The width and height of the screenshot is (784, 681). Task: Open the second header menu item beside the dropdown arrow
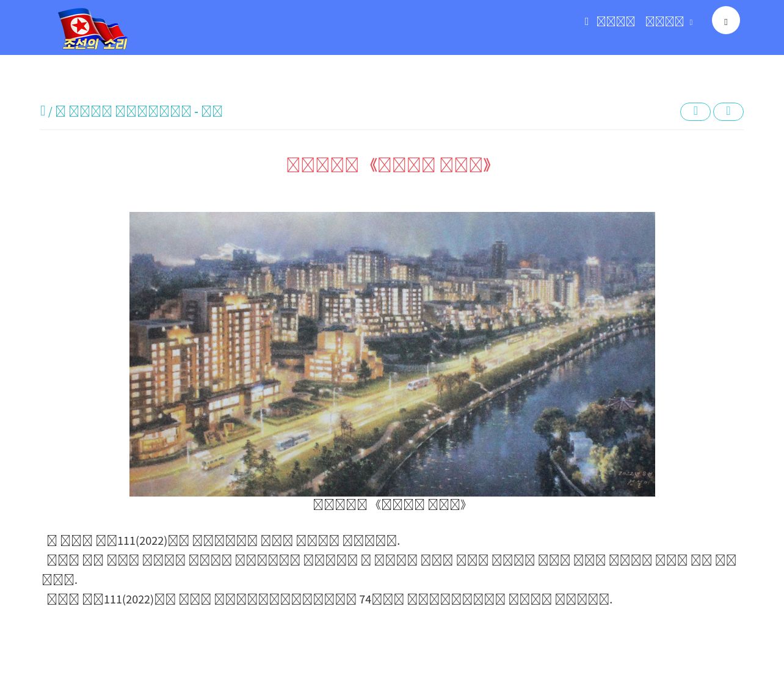point(664,21)
